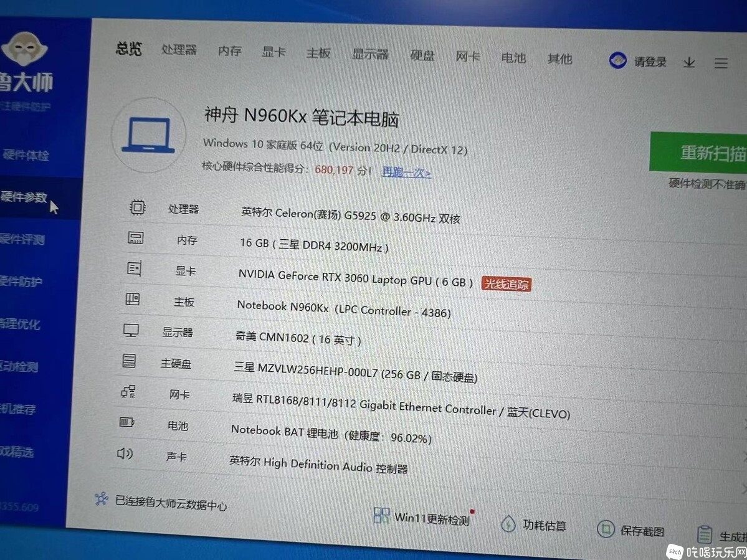Click the motherboard 主板 icon

click(133, 299)
